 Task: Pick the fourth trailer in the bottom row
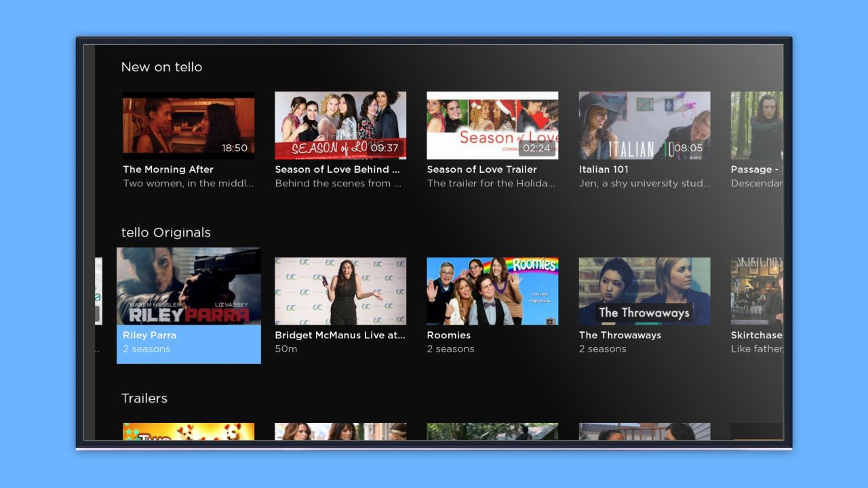click(644, 432)
